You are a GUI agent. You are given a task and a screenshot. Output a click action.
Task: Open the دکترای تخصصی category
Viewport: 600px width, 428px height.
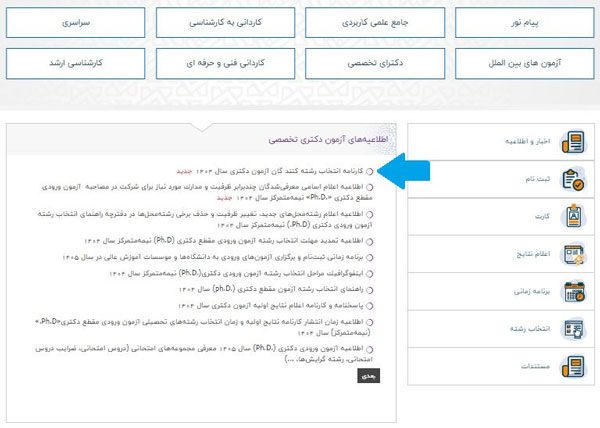[x=375, y=63]
